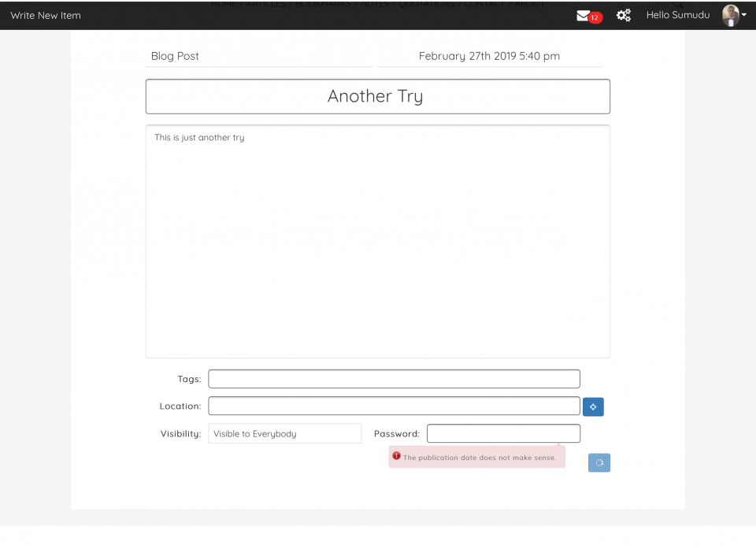Viewport: 756px width, 546px height.
Task: Click the red error exclamation icon
Action: pos(397,456)
